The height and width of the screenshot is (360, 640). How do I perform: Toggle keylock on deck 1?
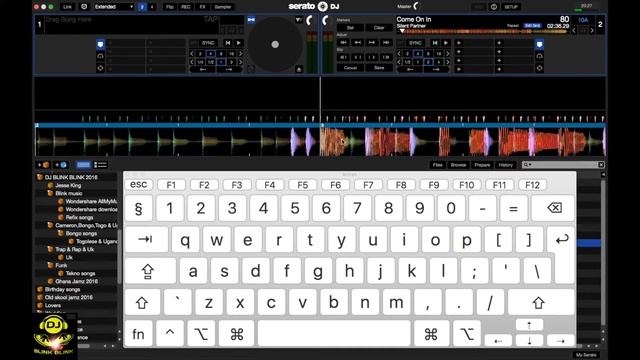(x=251, y=20)
